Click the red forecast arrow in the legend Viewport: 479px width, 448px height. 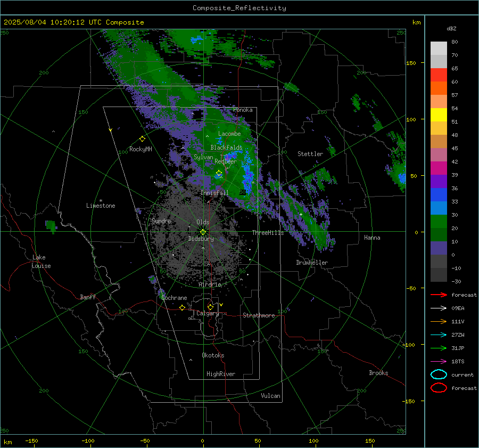click(439, 295)
